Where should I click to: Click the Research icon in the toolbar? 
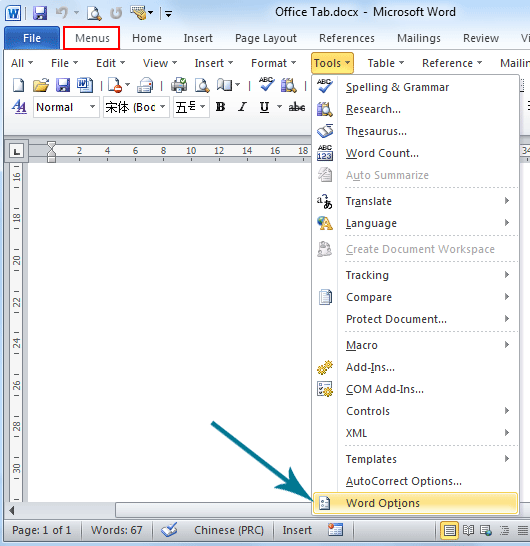pyautogui.click(x=288, y=85)
